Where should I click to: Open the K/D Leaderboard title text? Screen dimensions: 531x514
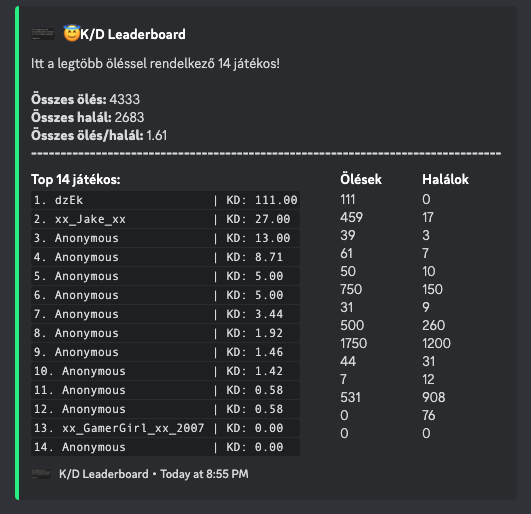point(133,34)
